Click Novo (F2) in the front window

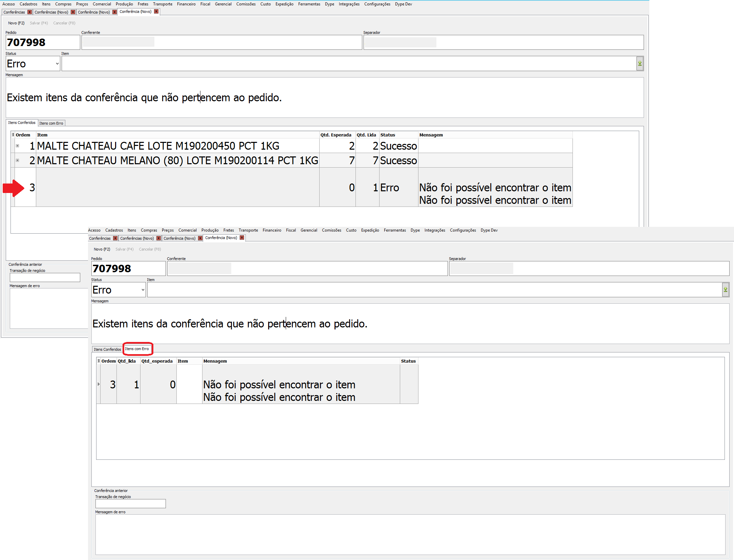[x=102, y=249]
